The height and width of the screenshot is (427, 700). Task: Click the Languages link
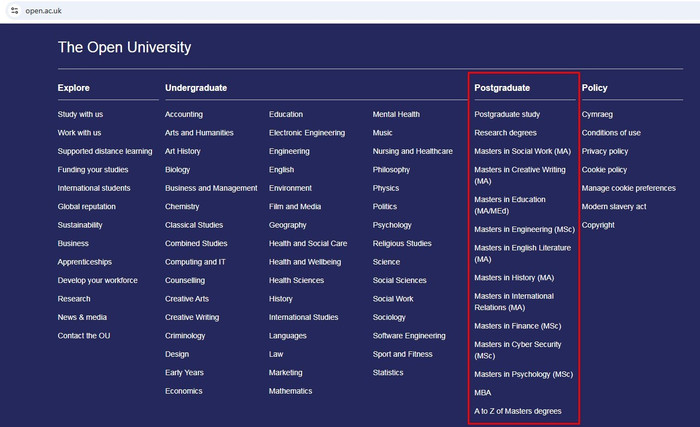point(288,335)
